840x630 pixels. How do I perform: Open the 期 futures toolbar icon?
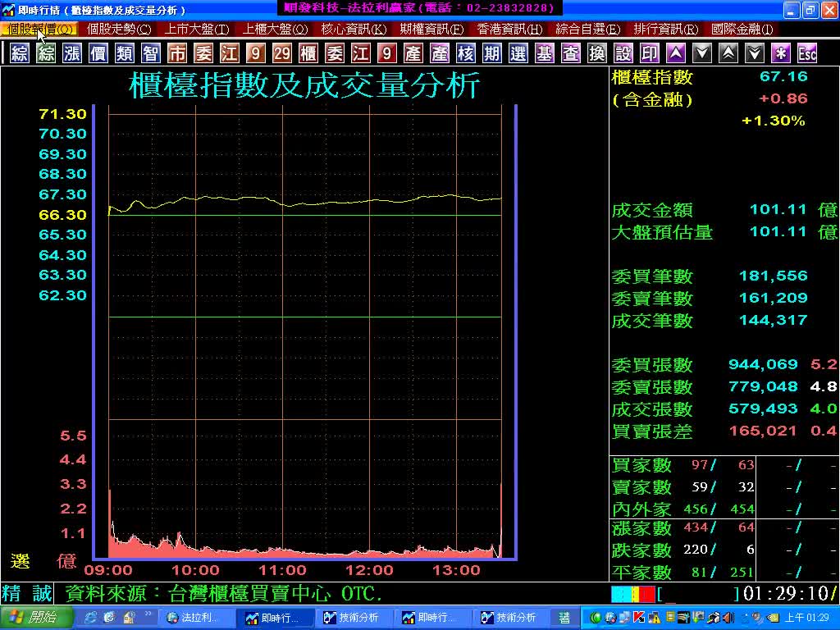point(491,54)
